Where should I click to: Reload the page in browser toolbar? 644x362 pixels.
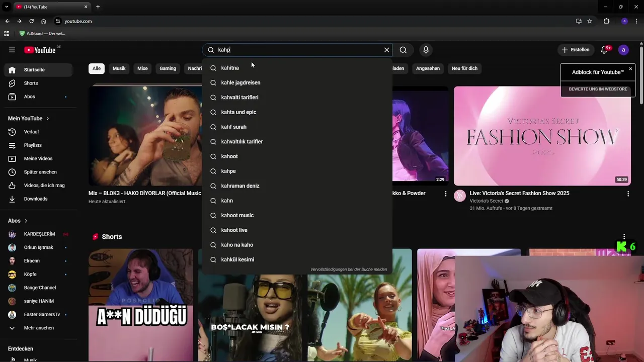click(31, 21)
